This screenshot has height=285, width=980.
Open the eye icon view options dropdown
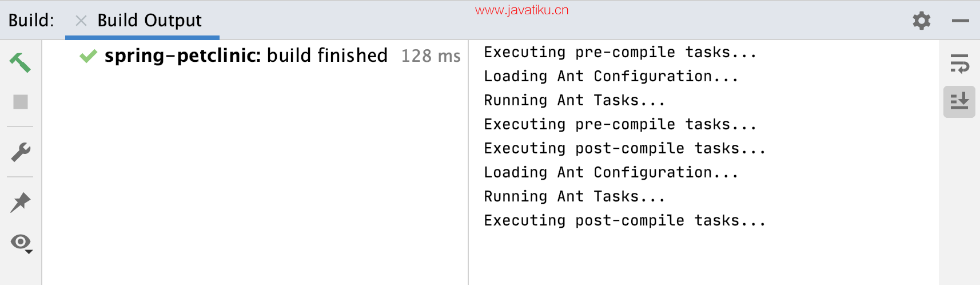[x=22, y=243]
